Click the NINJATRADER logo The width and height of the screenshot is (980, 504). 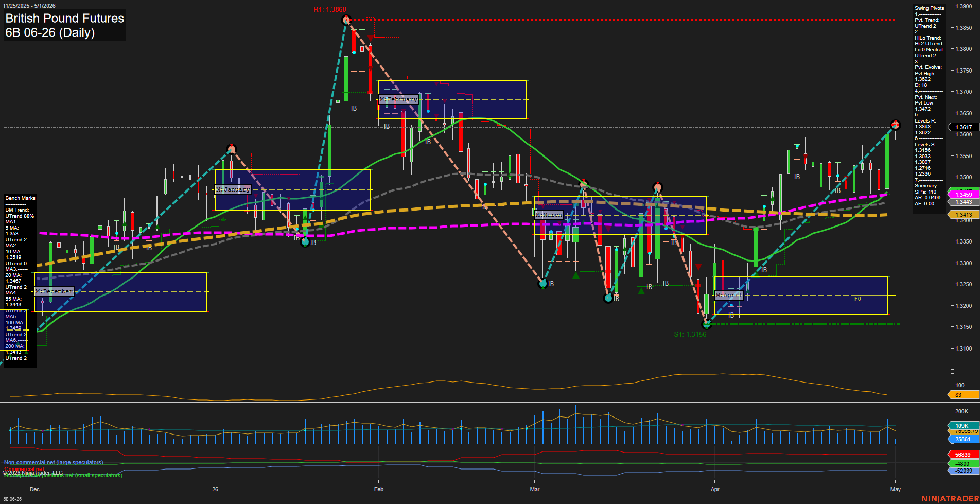(x=949, y=499)
